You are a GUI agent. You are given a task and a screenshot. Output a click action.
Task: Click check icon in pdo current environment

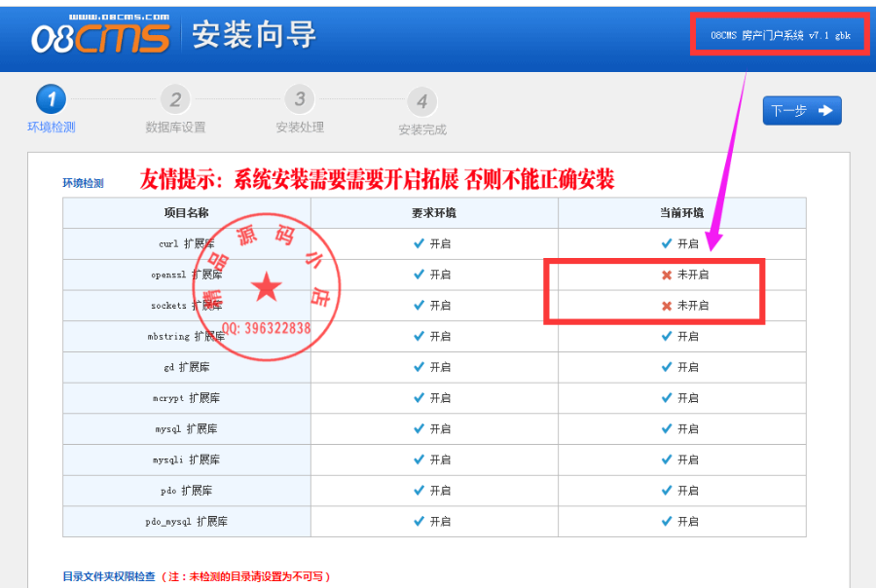[x=667, y=491]
